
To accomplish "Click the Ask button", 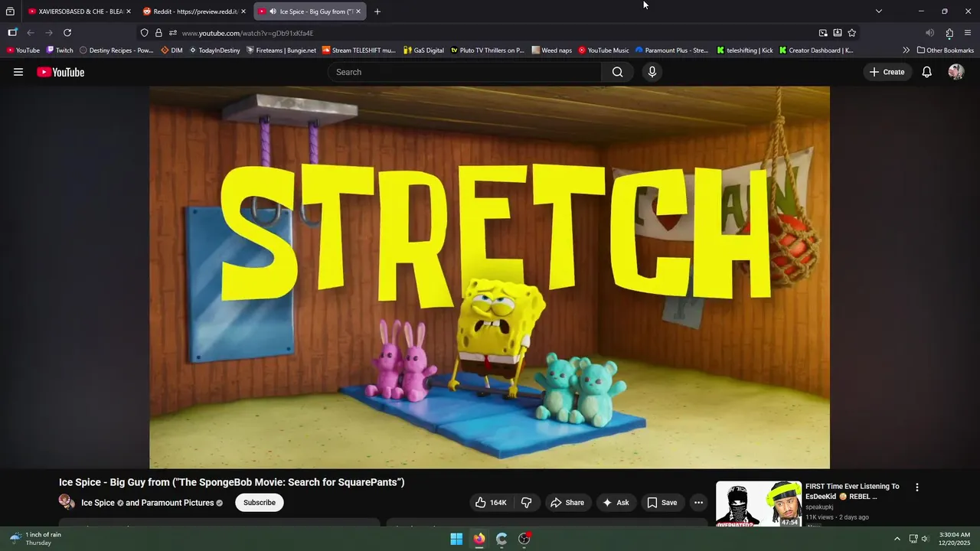I will (x=616, y=503).
